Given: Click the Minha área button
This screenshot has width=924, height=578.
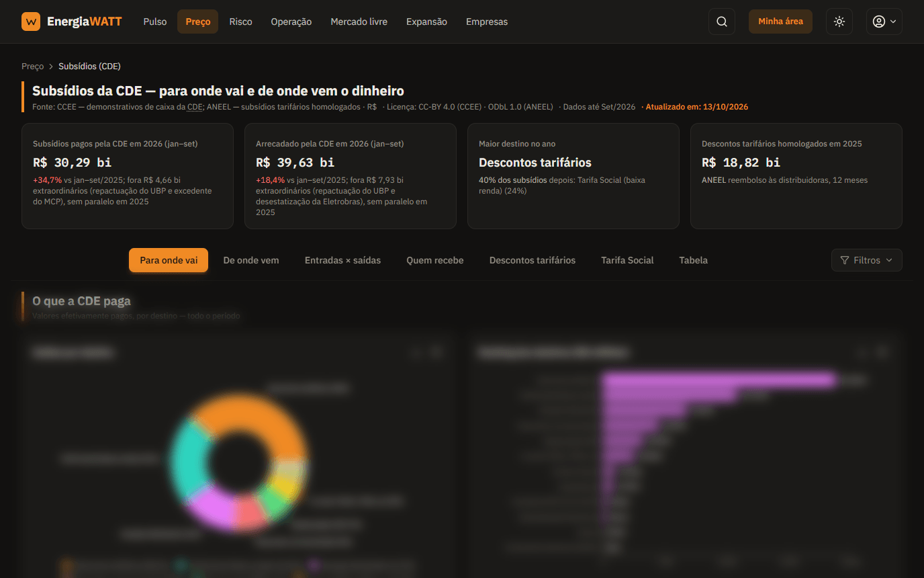Looking at the screenshot, I should (x=780, y=22).
